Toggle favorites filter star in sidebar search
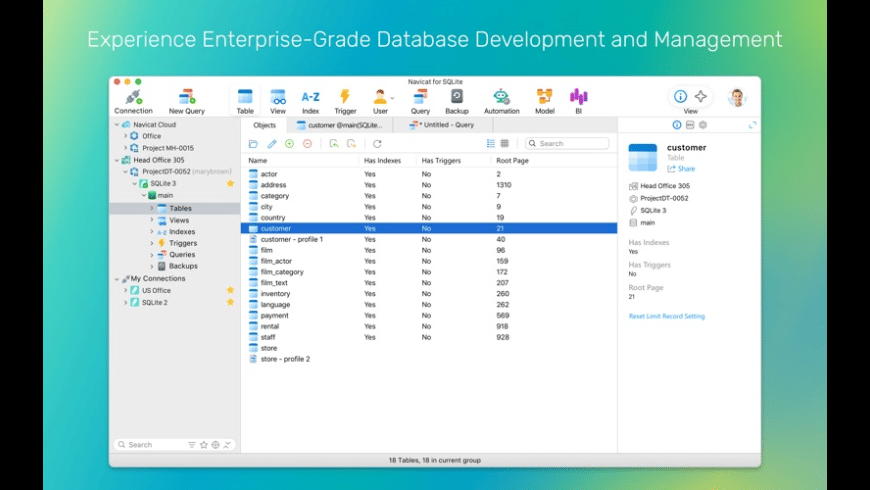This screenshot has height=490, width=870. coord(204,444)
